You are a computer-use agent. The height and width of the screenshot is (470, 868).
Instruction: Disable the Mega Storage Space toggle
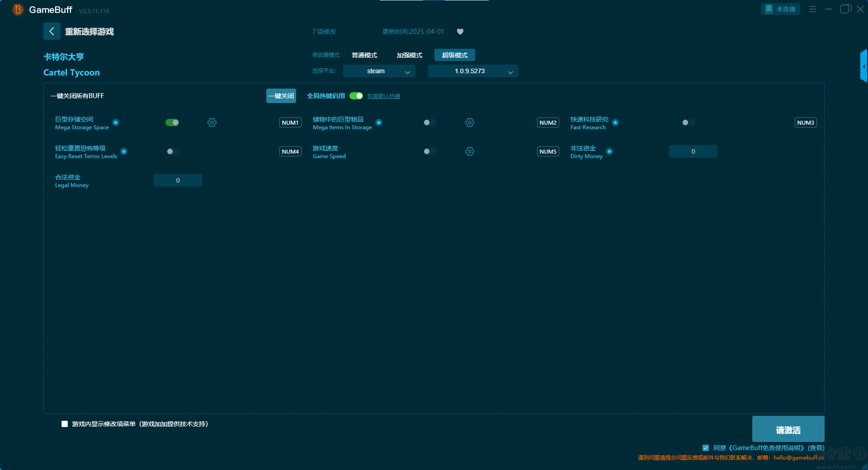172,122
